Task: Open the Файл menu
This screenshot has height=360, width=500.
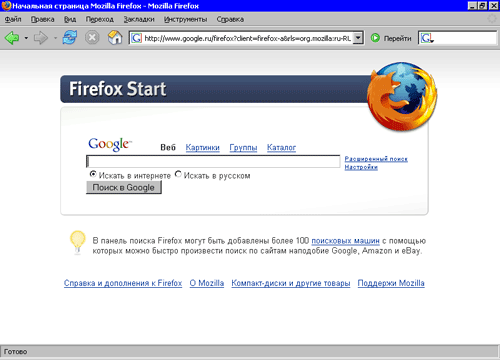Action: coord(13,19)
